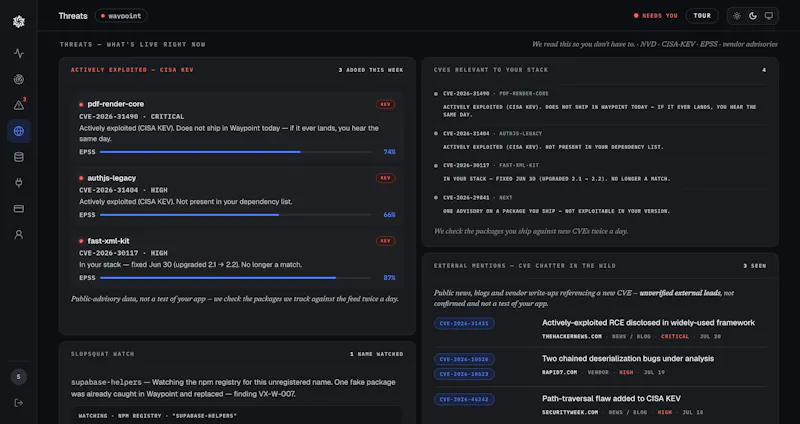Image resolution: width=800 pixels, height=424 pixels.
Task: Click the fast-xml-kit EPSS bar
Action: [235, 278]
